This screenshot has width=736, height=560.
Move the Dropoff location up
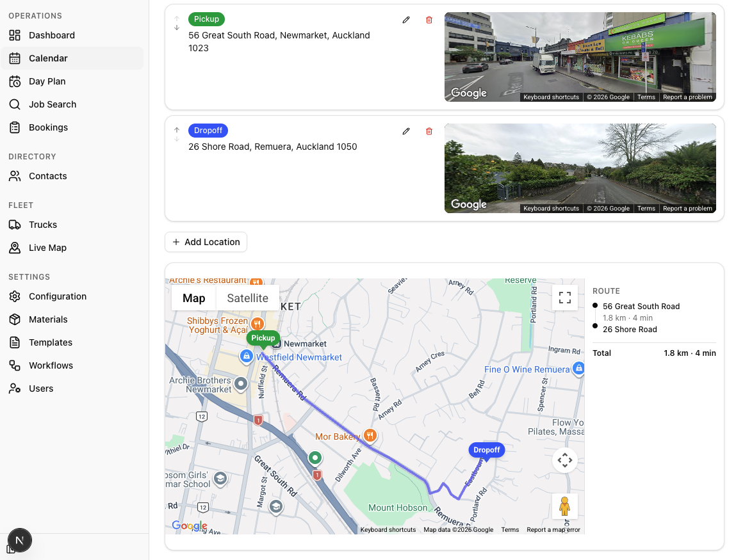(177, 130)
